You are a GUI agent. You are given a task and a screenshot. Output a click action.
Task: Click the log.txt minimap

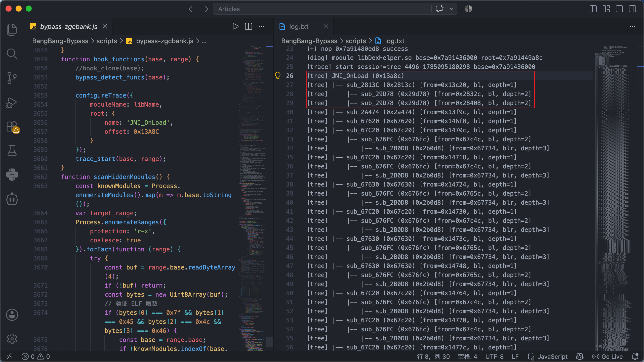click(615, 198)
